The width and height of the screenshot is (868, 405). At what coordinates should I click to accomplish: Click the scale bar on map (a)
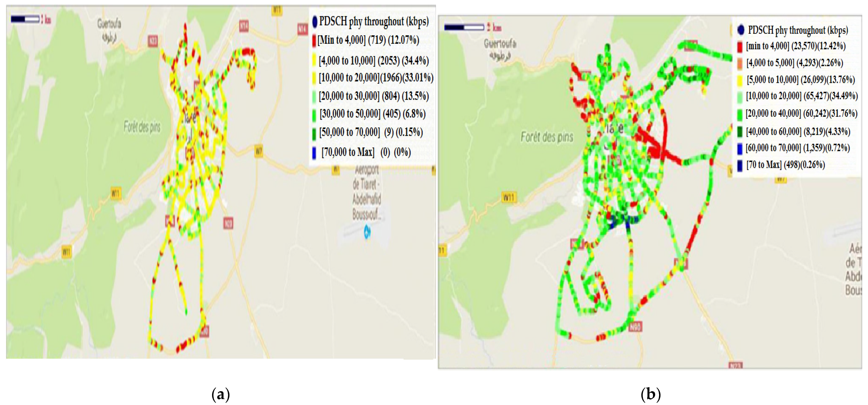tap(25, 19)
